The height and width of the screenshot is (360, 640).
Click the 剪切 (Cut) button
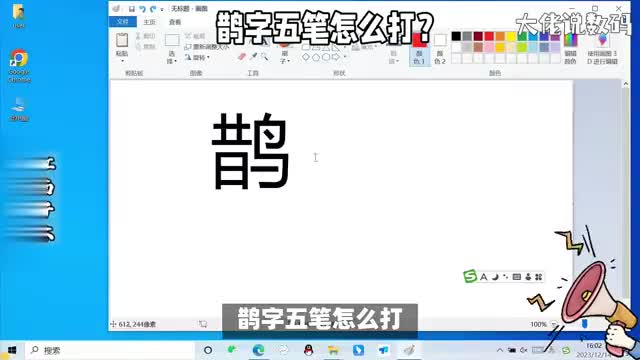click(145, 36)
